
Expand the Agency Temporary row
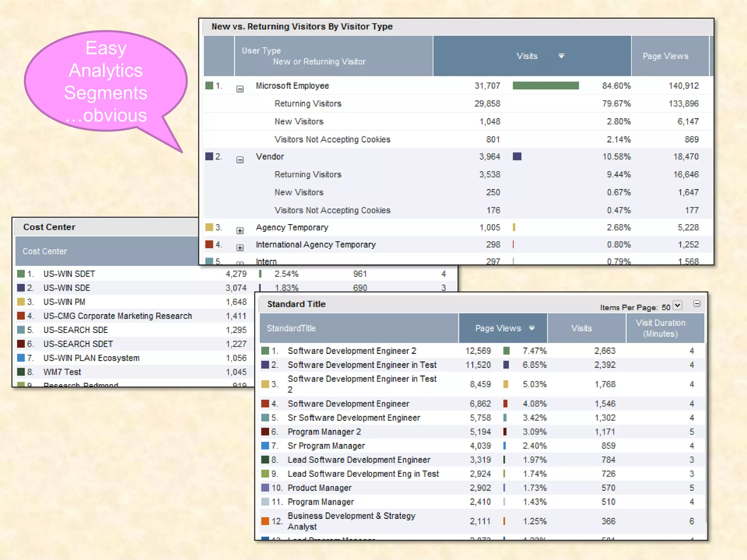click(240, 230)
